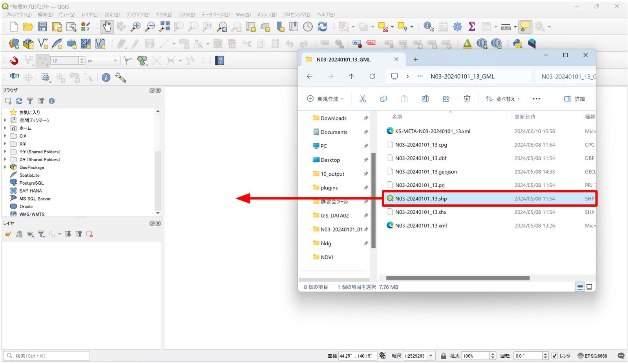The width and height of the screenshot is (628, 364).
Task: Click the 新規作成 button in Explorer
Action: click(325, 99)
